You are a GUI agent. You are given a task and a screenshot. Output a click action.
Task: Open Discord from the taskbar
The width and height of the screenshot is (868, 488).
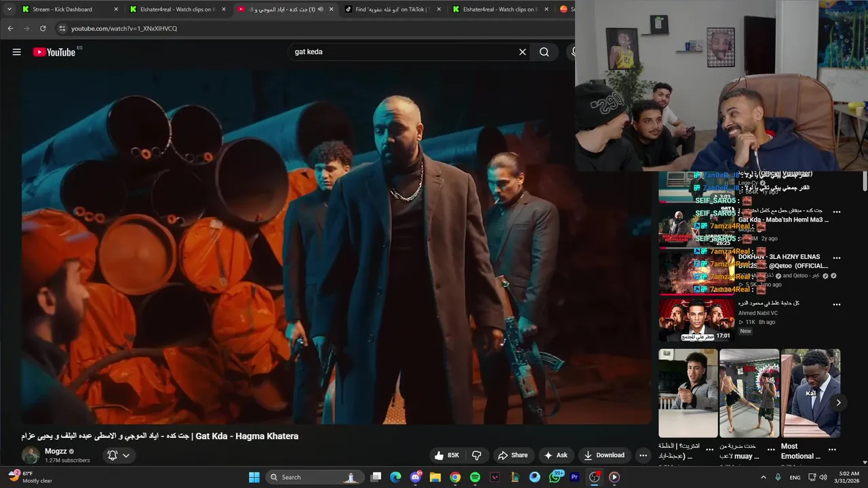tap(416, 477)
